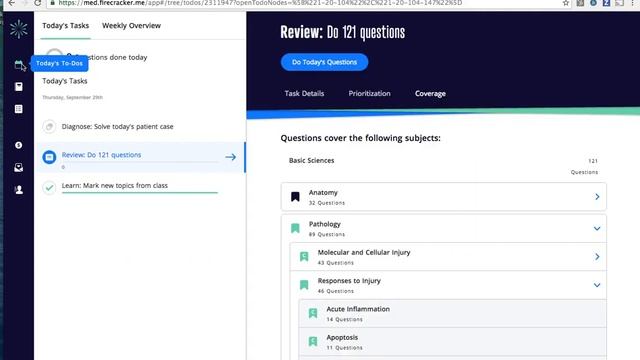640x360 pixels.
Task: Open Today's To-Dos calendar sidebar icon
Action: point(19,64)
